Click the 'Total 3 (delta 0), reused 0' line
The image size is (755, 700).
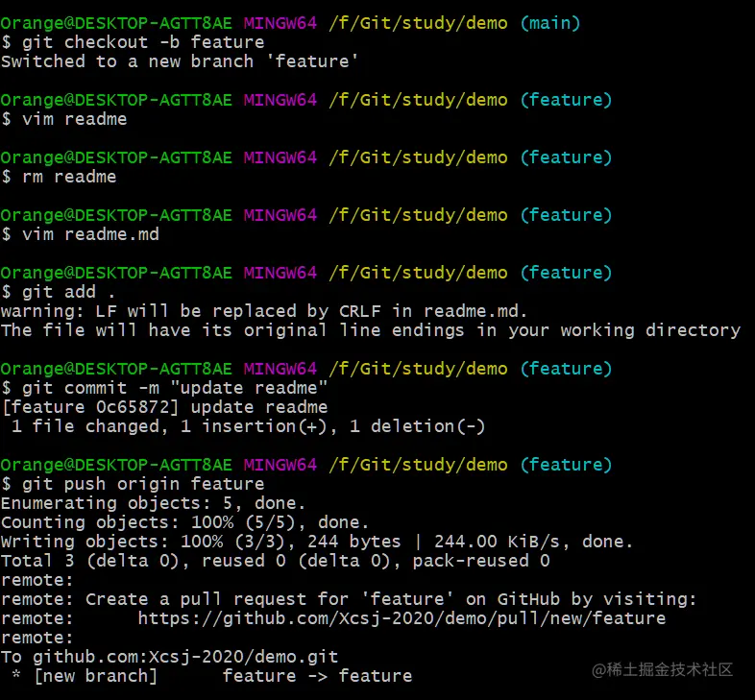coord(275,561)
